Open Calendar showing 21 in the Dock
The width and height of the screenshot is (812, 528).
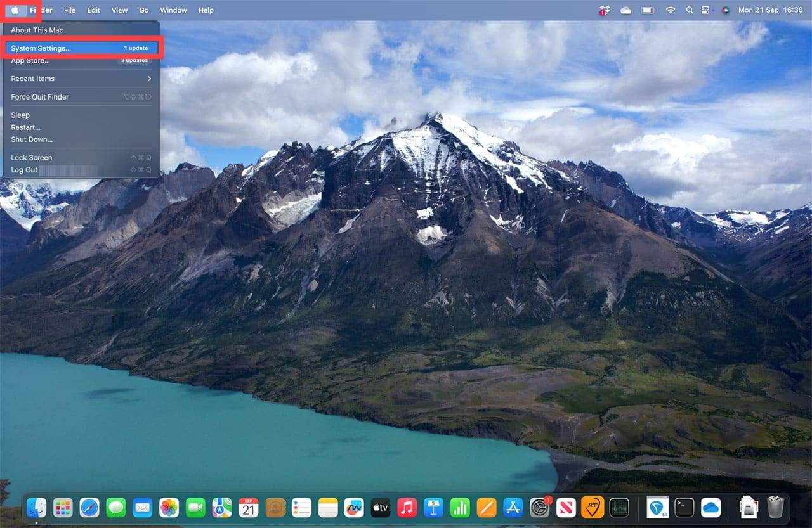(249, 507)
